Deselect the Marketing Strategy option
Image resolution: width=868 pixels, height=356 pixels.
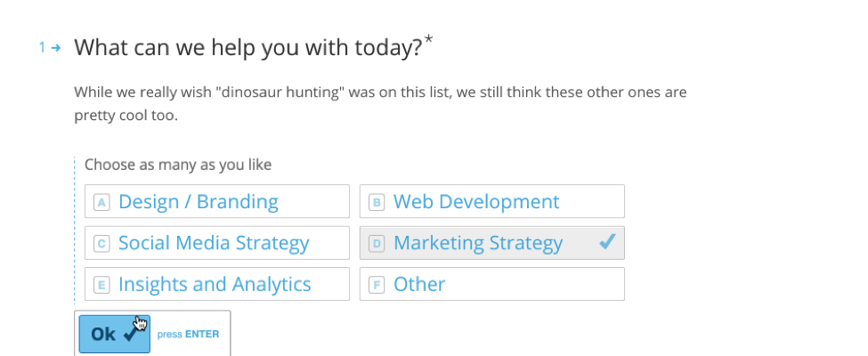[x=492, y=243]
